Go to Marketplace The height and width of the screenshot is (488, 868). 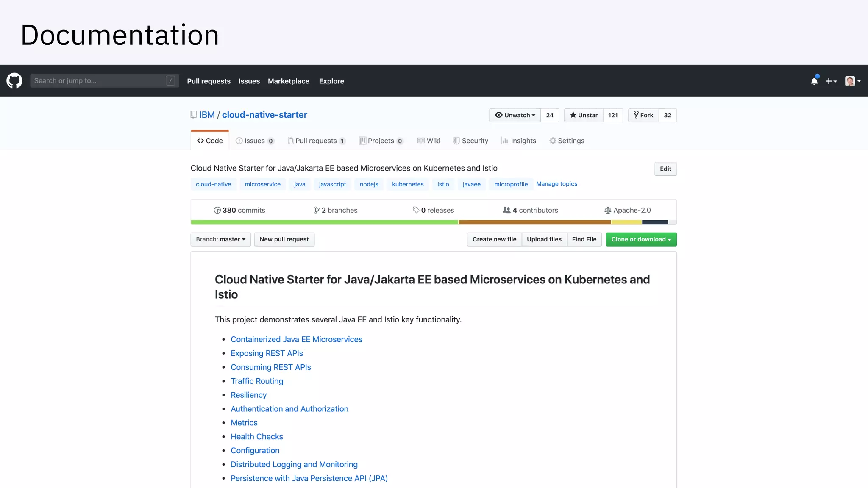point(288,81)
